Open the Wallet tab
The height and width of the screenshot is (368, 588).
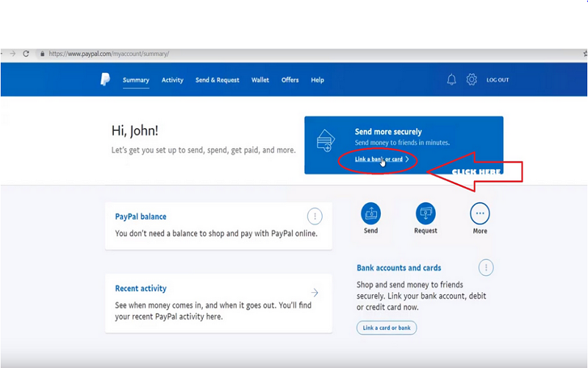click(x=260, y=80)
